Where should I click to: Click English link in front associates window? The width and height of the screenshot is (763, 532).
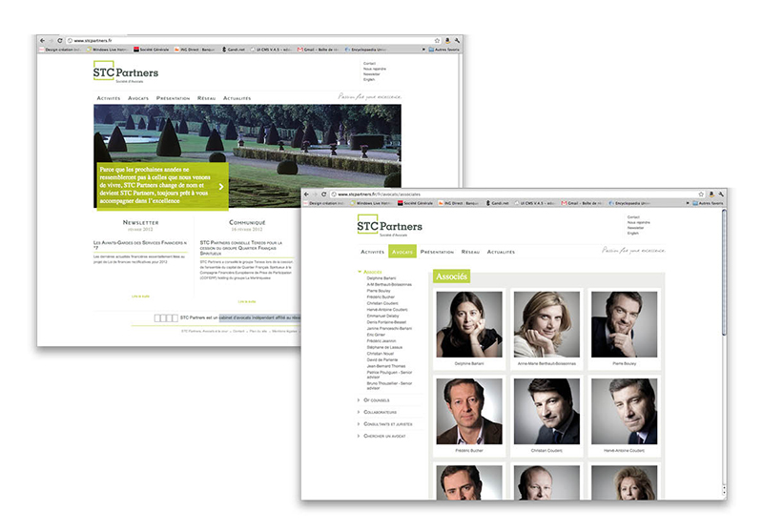click(x=633, y=234)
